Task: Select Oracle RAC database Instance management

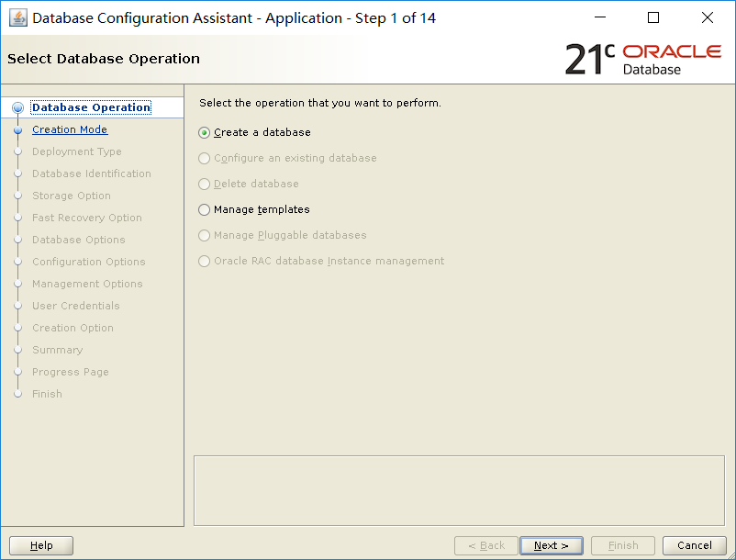Action: click(x=204, y=261)
